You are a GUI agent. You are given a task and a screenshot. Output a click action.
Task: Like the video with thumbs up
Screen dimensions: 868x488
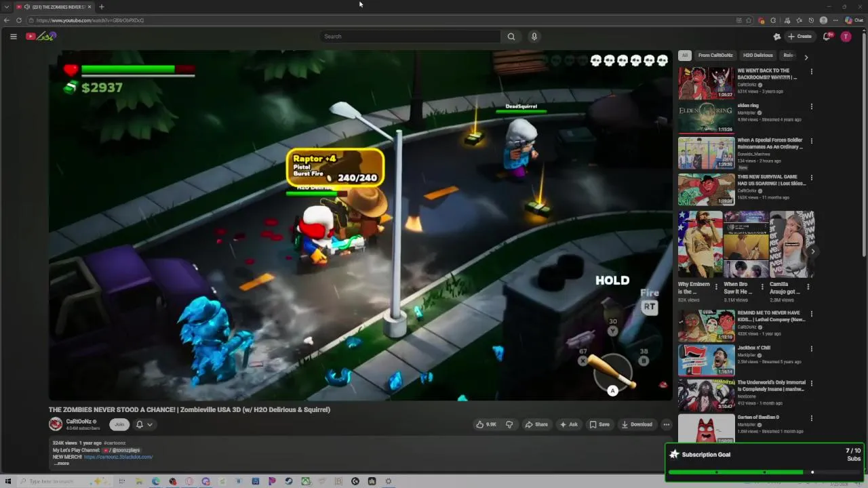pyautogui.click(x=486, y=424)
